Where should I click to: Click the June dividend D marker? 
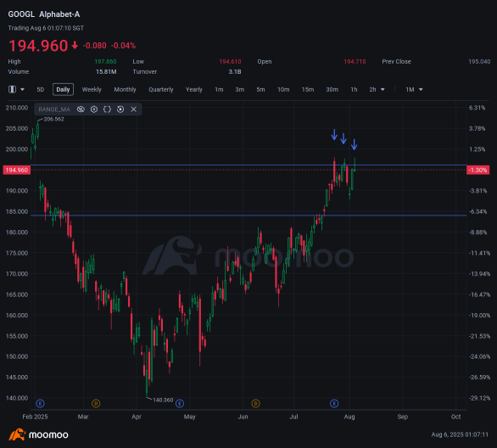[256, 404]
